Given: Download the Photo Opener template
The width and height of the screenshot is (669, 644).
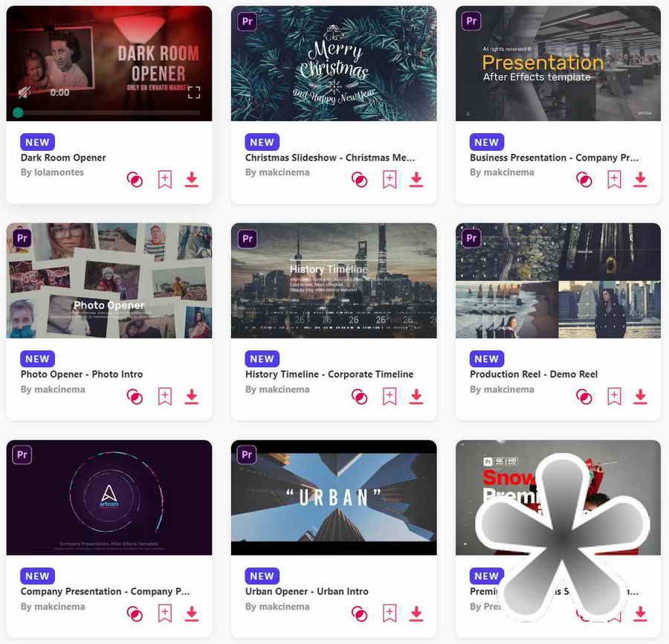Looking at the screenshot, I should pyautogui.click(x=192, y=396).
